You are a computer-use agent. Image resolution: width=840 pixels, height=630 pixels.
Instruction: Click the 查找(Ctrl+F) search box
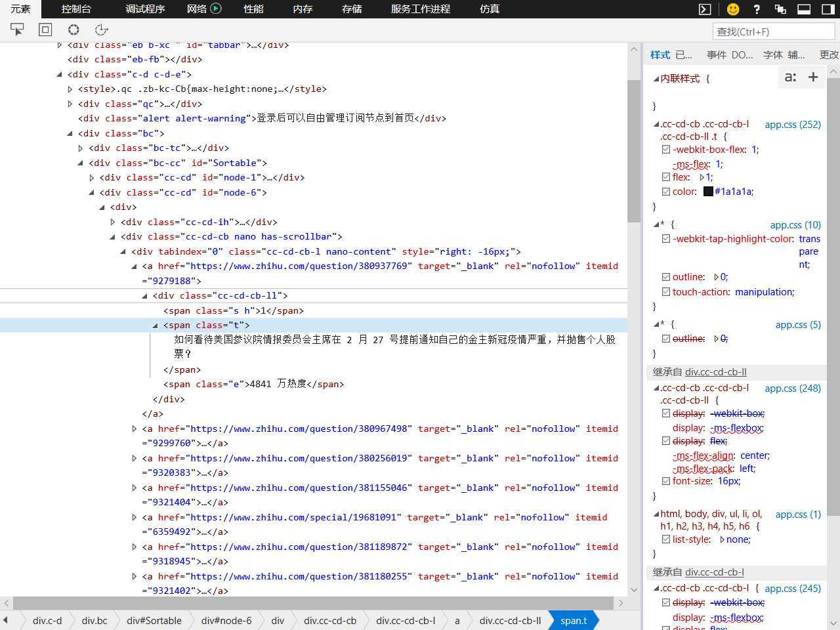(774, 31)
